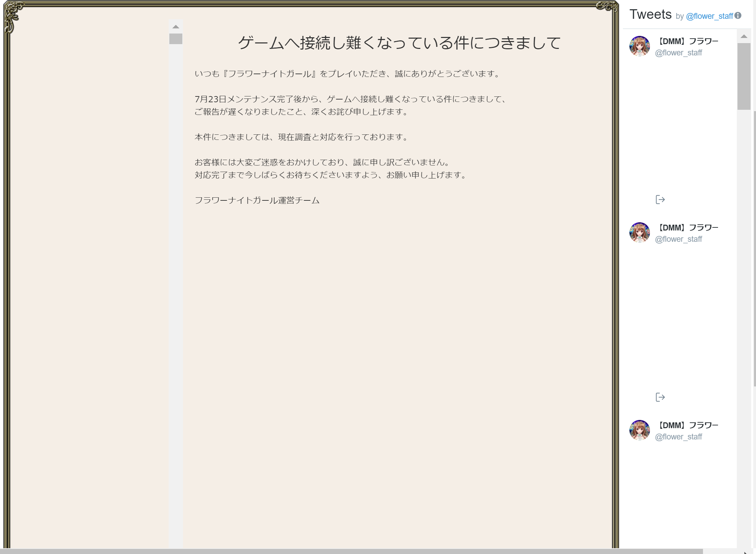Click the second tweet's @flower_staff handle

678,239
